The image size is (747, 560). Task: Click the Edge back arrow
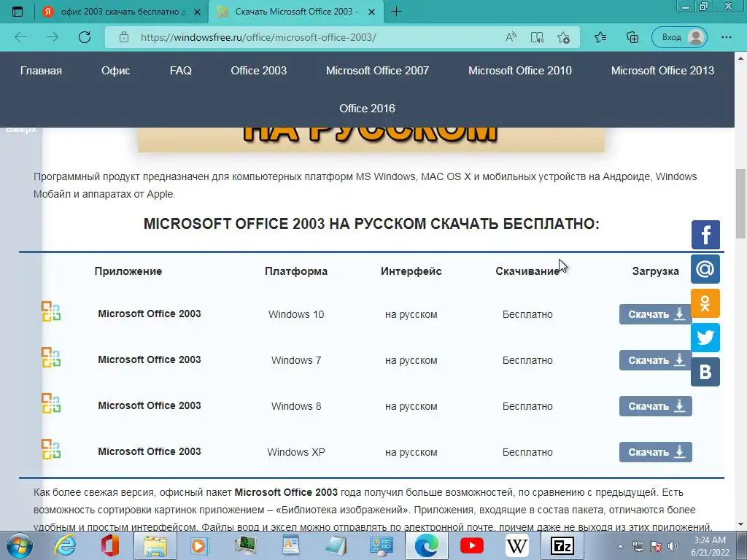(20, 37)
